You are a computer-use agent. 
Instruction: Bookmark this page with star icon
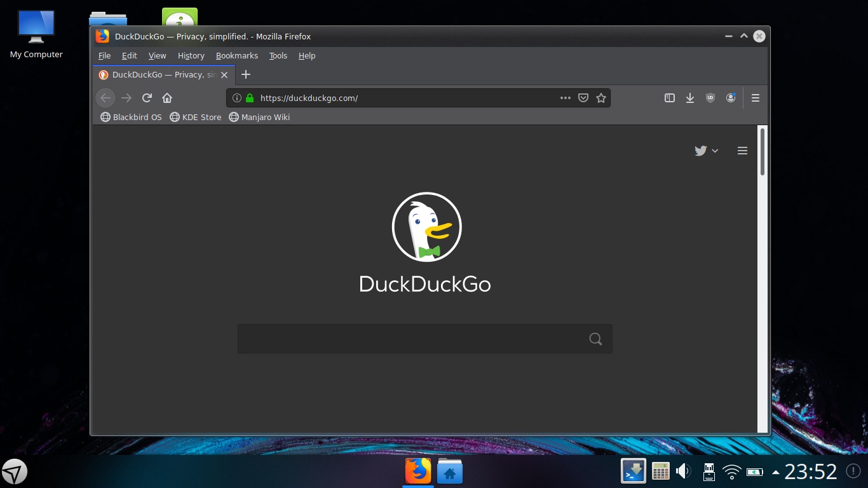601,98
